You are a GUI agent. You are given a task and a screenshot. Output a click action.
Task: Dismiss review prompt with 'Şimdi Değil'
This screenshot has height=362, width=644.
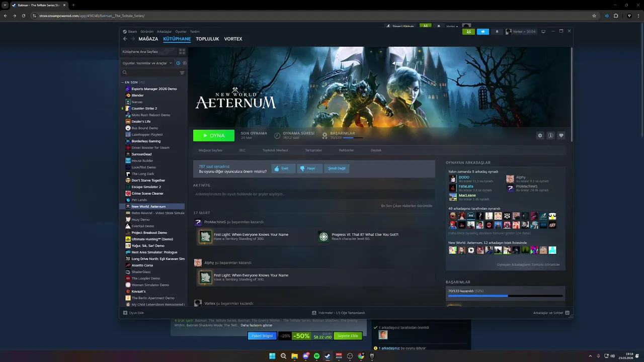337,168
